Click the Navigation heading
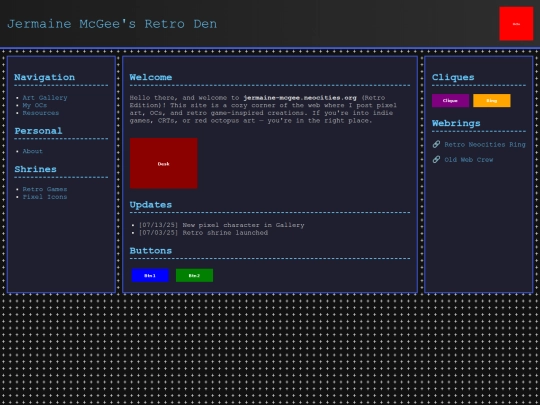Viewport: 540px width, 405px height. (x=44, y=77)
